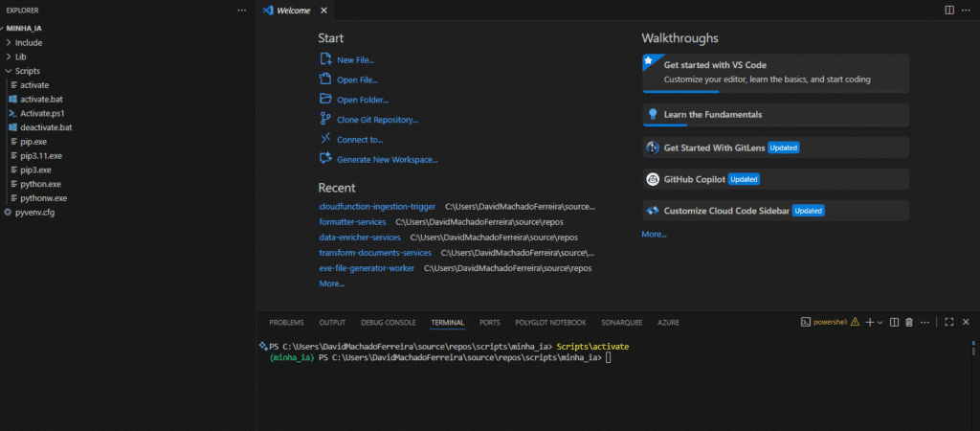Click the GitHub Copilot walkthrough icon
Viewport: 980px width, 431px height.
[x=653, y=179]
